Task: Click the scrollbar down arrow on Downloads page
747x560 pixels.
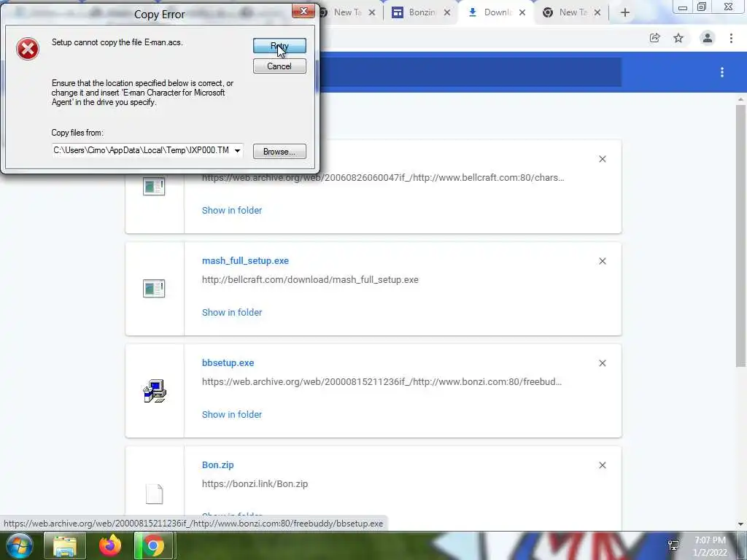Action: tap(740, 524)
